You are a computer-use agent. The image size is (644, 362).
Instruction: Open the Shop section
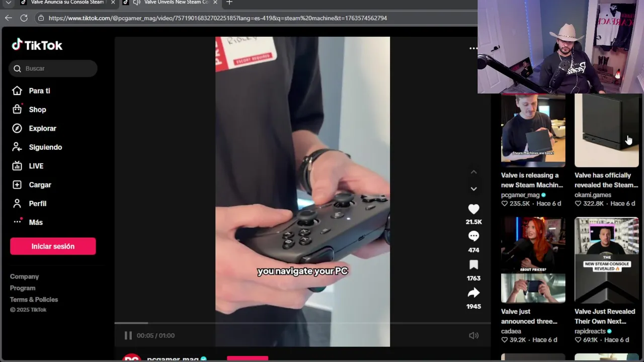[x=29, y=110]
